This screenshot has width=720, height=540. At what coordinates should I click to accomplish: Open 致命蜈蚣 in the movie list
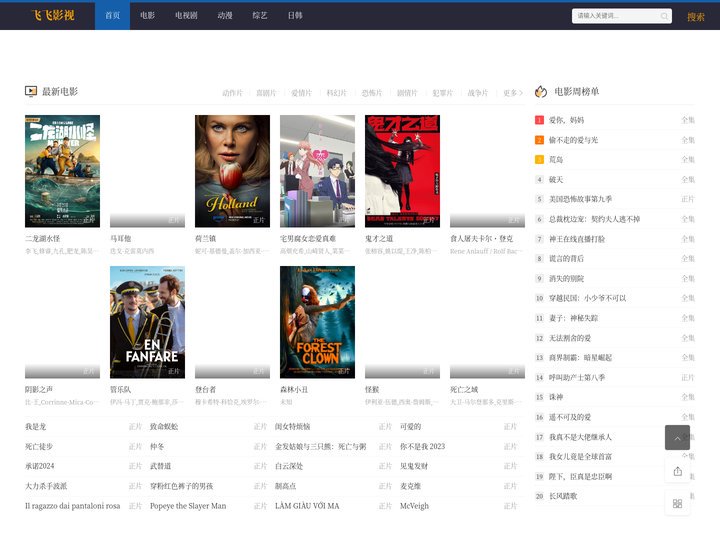pyautogui.click(x=164, y=427)
